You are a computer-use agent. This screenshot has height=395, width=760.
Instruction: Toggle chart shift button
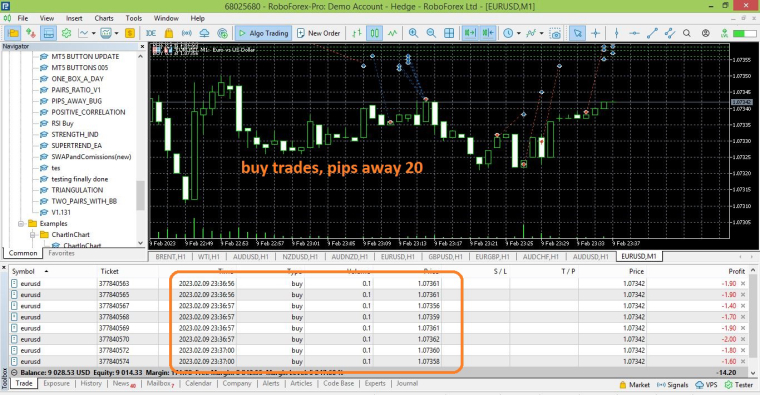coord(488,33)
